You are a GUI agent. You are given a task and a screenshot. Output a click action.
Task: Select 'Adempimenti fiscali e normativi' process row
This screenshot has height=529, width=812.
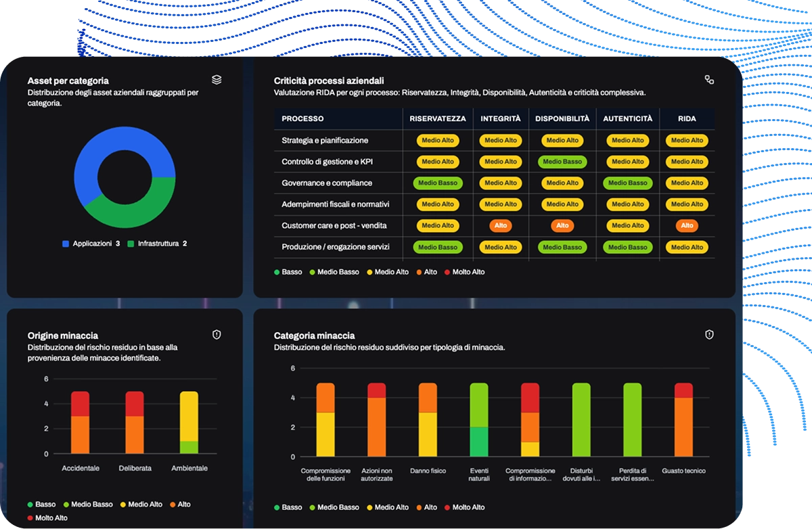pyautogui.click(x=494, y=204)
